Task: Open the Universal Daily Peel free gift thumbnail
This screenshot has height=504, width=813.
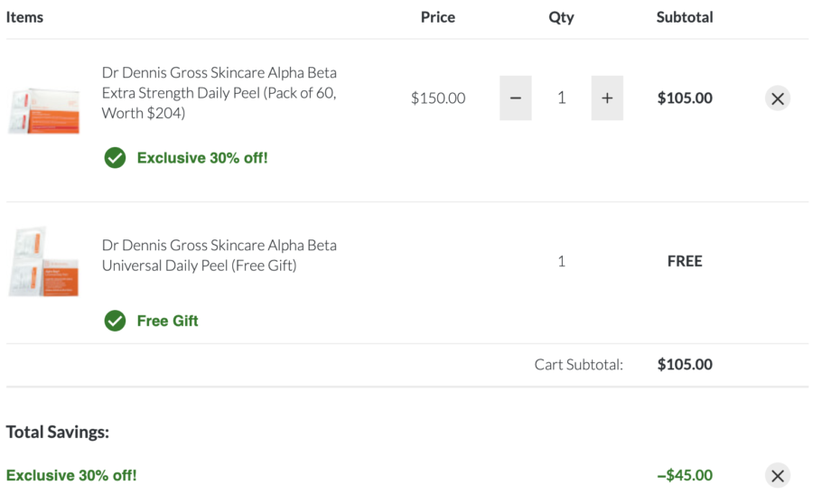Action: 44,261
